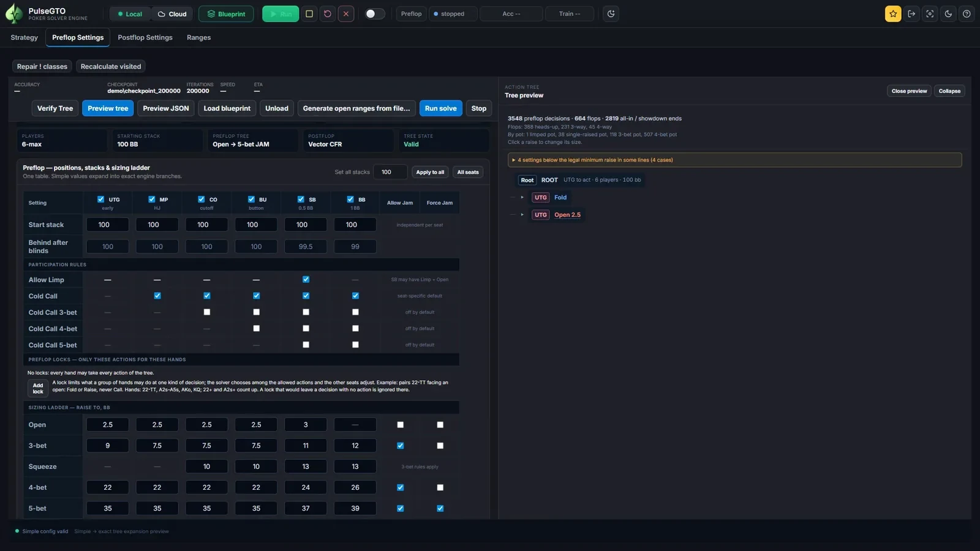The height and width of the screenshot is (551, 980).
Task: Select the Preflop Settings tab
Action: (x=78, y=37)
